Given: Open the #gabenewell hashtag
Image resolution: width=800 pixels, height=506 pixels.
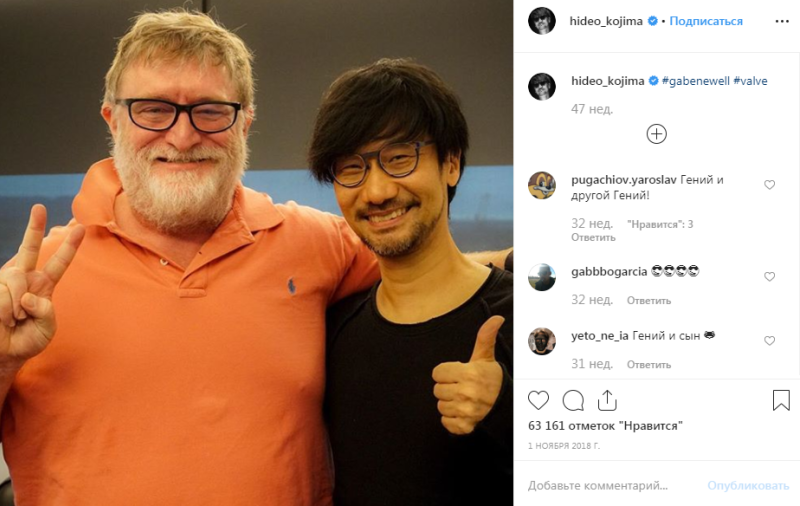Looking at the screenshot, I should click(696, 81).
